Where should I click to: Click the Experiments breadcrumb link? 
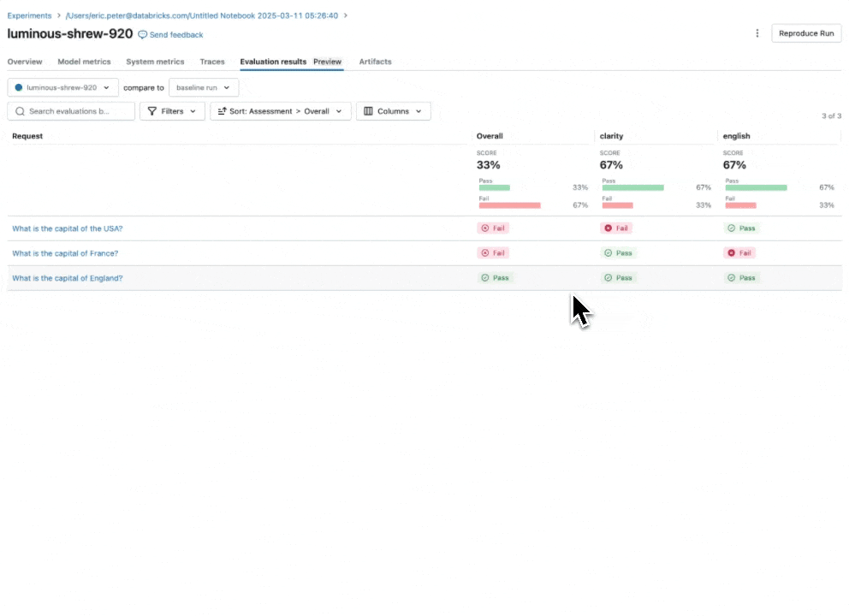coord(29,15)
